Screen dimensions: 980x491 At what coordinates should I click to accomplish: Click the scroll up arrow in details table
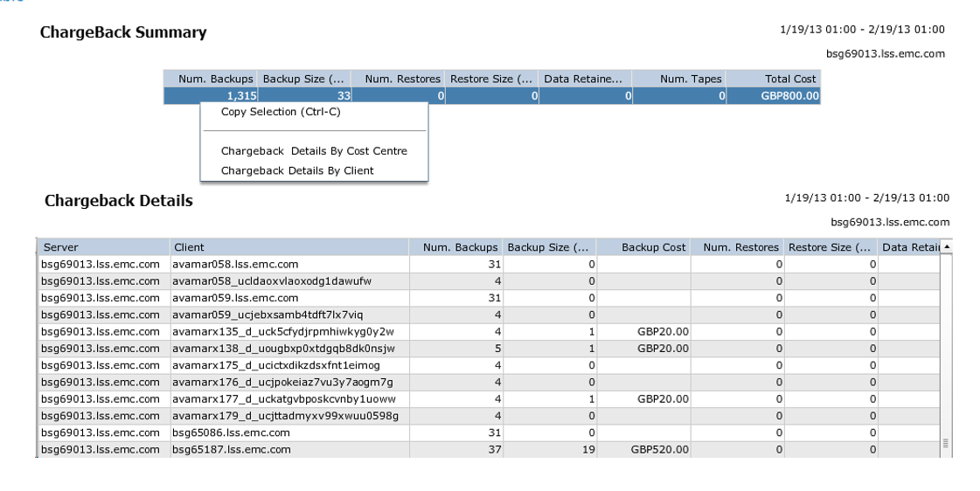(x=946, y=247)
